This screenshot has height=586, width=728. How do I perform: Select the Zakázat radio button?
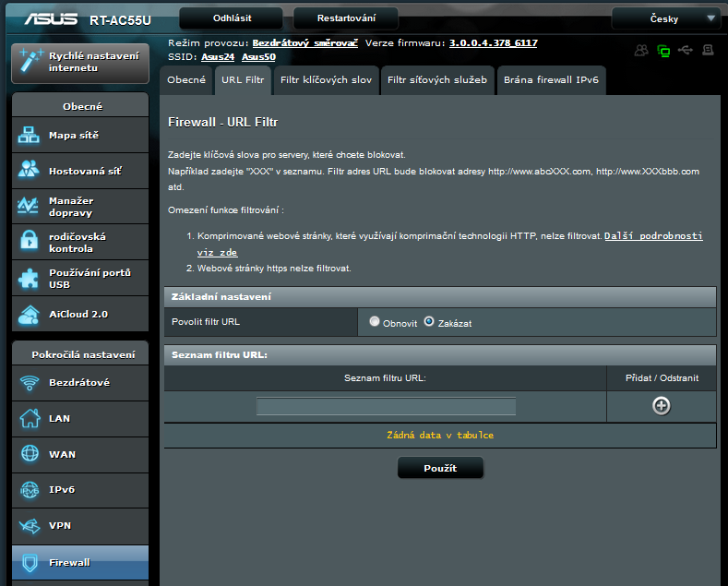tap(428, 322)
